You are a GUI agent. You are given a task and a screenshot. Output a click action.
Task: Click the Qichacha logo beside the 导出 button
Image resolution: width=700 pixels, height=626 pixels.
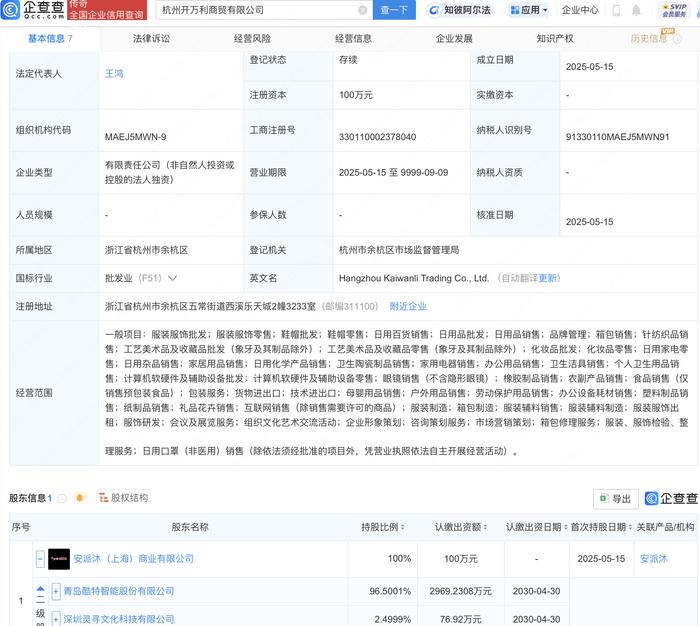click(671, 498)
